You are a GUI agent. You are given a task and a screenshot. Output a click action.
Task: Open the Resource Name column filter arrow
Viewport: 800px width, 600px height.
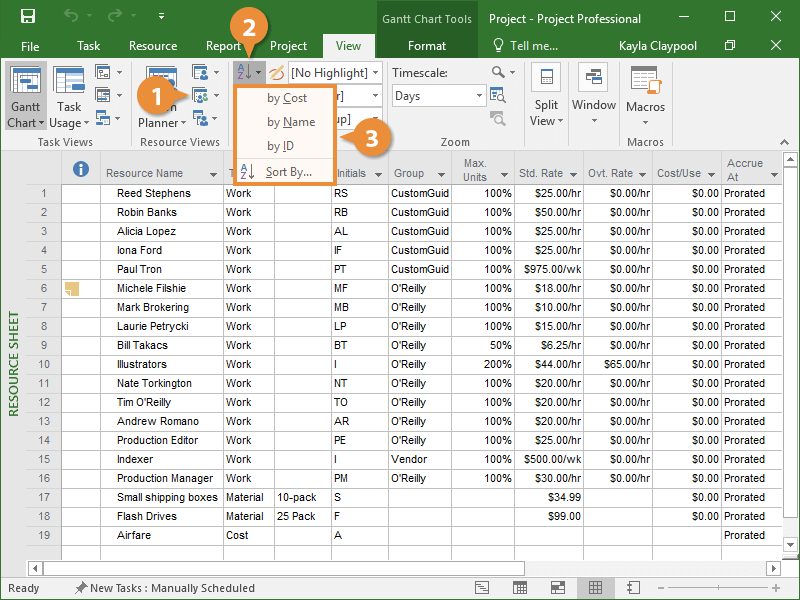tap(213, 175)
